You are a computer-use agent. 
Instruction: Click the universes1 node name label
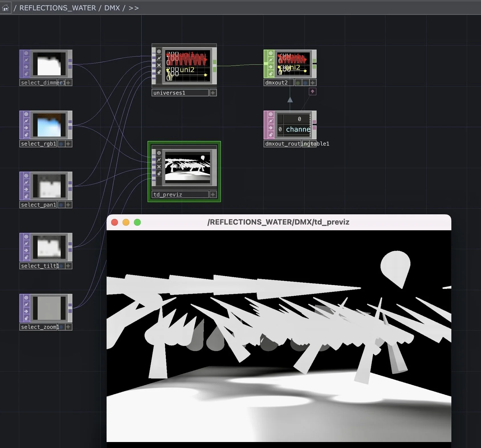tap(169, 93)
